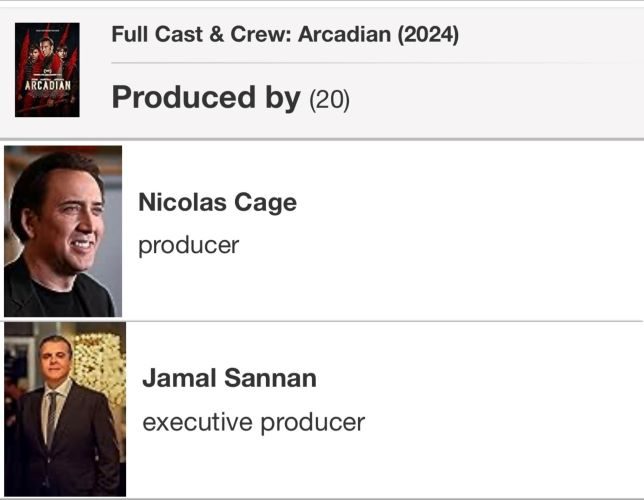
Task: Select the Nicolas Cage list row
Action: [322, 231]
